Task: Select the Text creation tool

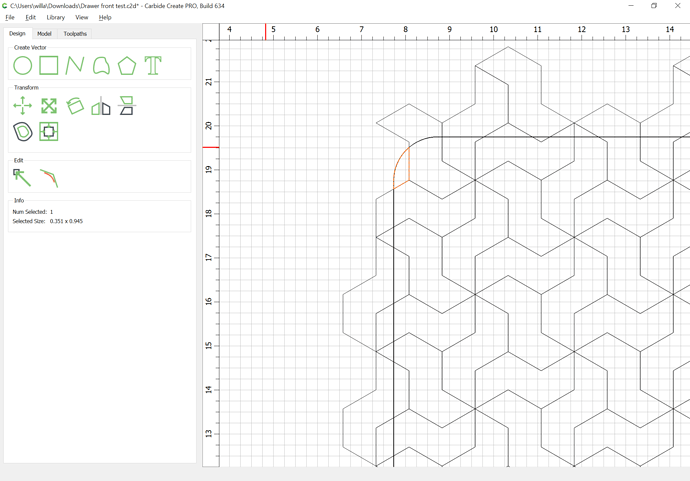Action: coord(153,66)
